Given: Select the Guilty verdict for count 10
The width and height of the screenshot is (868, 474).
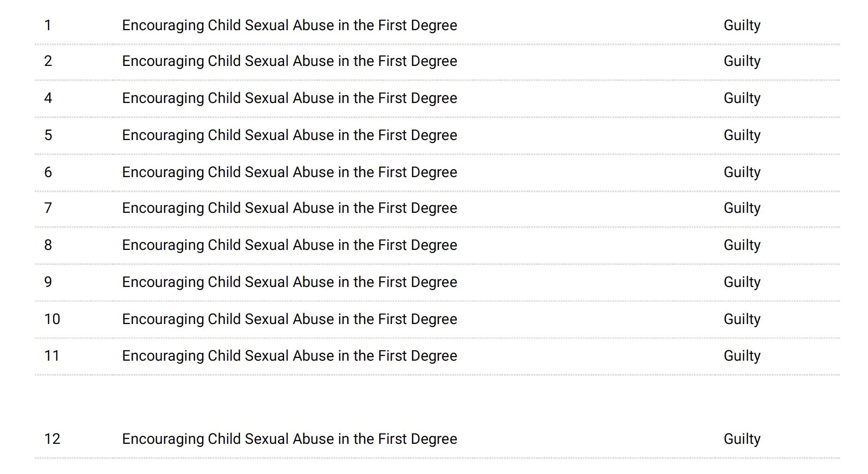Looking at the screenshot, I should tap(742, 319).
